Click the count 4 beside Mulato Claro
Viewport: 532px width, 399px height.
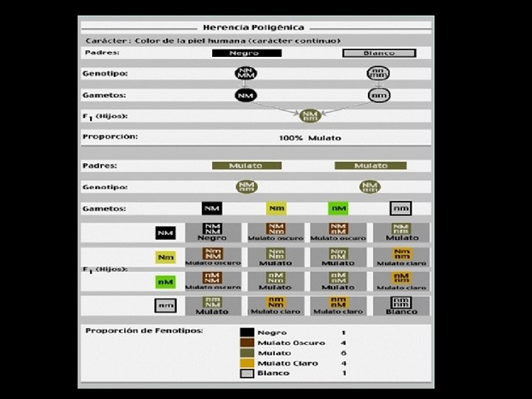point(344,364)
